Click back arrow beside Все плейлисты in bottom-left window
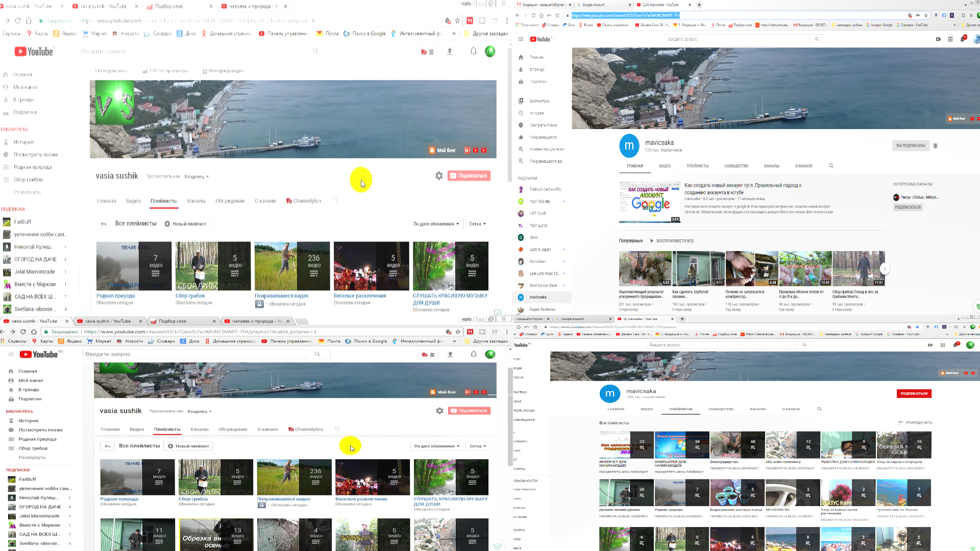 pyautogui.click(x=107, y=446)
